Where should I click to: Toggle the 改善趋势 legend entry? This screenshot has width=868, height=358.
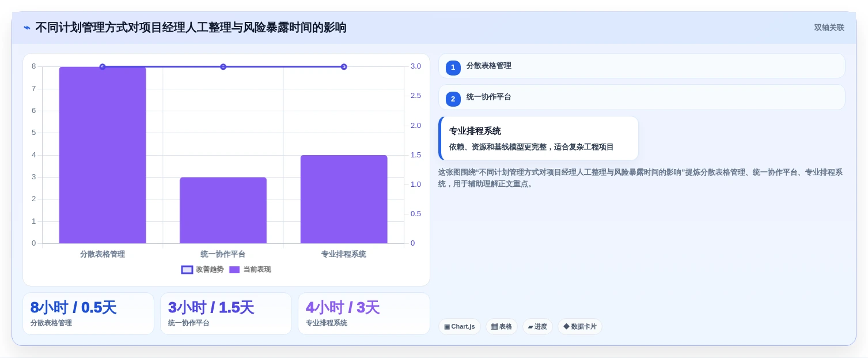(202, 269)
